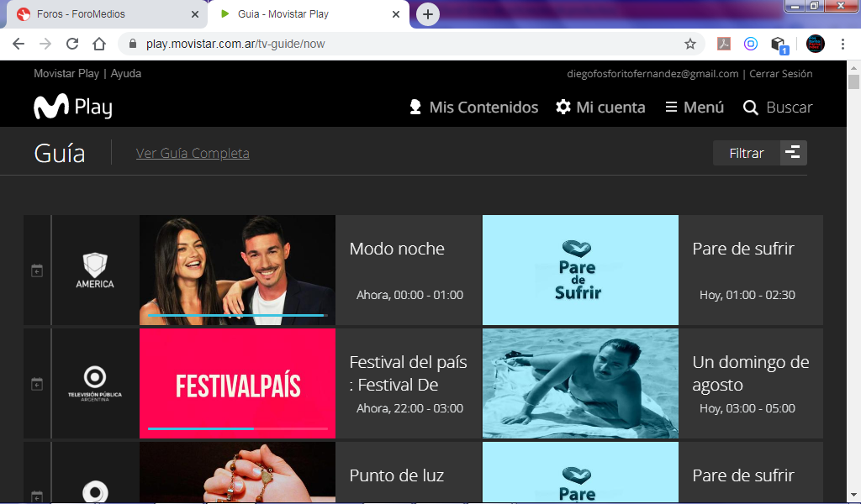Toggle the filter list icon

coord(794,153)
